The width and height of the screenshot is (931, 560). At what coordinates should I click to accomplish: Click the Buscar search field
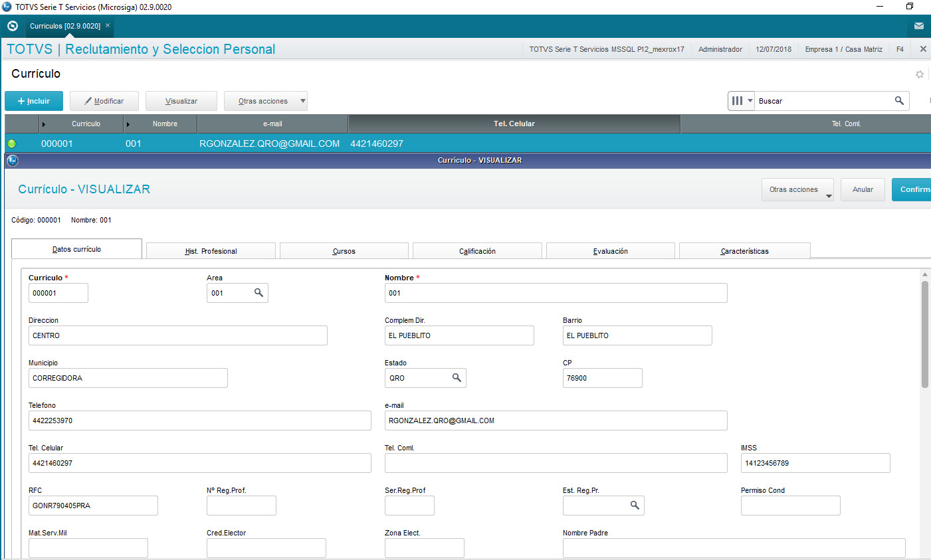824,101
